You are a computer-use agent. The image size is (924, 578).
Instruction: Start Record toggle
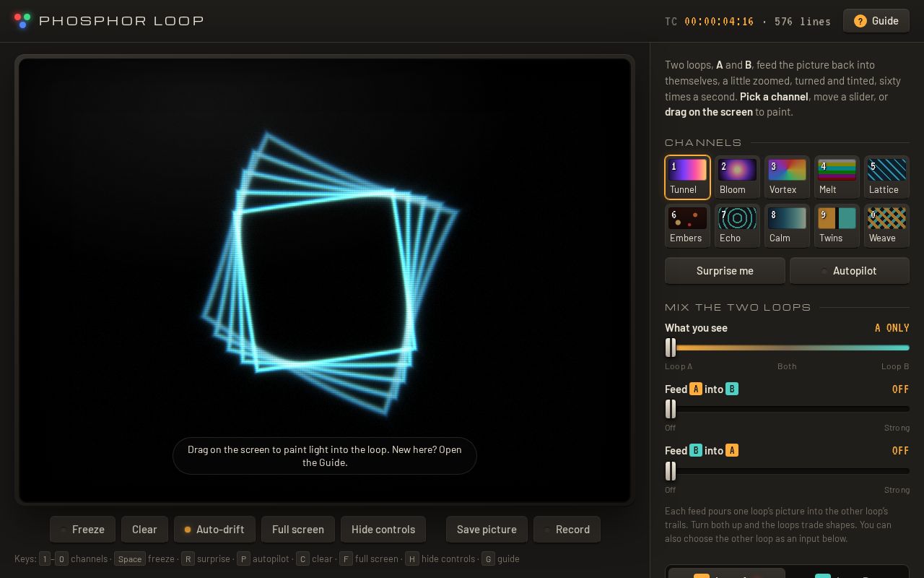click(x=567, y=530)
